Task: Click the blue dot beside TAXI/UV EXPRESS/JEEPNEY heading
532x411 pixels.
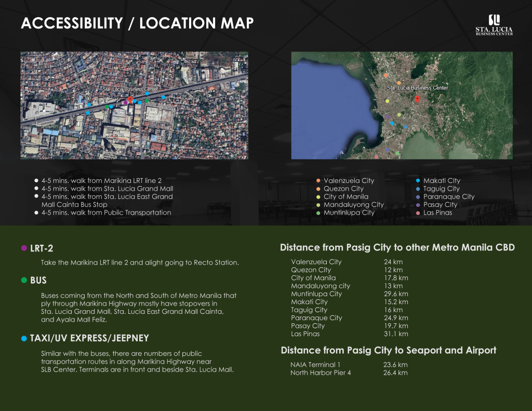Action: 24,338
